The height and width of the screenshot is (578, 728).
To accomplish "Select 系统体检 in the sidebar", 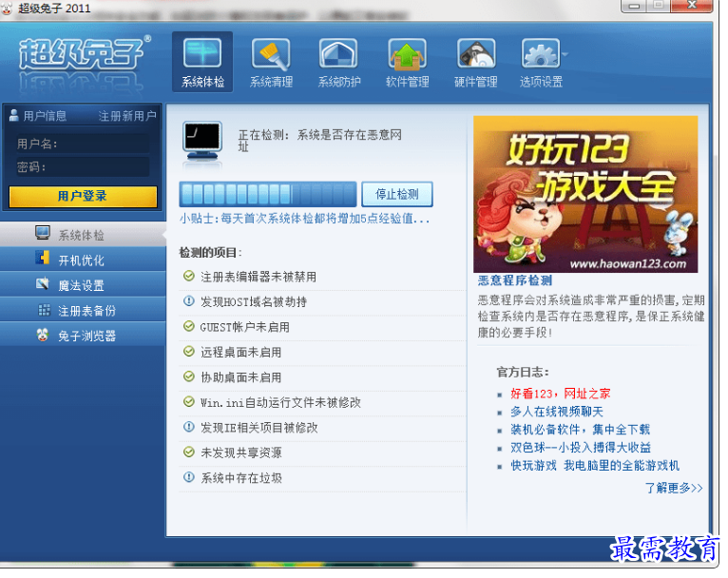I will 83,235.
